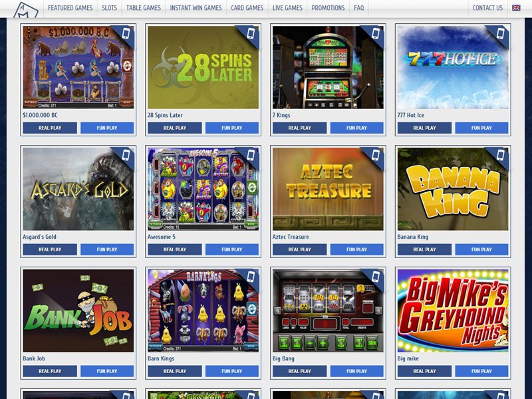The width and height of the screenshot is (532, 399).
Task: Click mobile badge on Big Bang tile
Action: click(376, 277)
